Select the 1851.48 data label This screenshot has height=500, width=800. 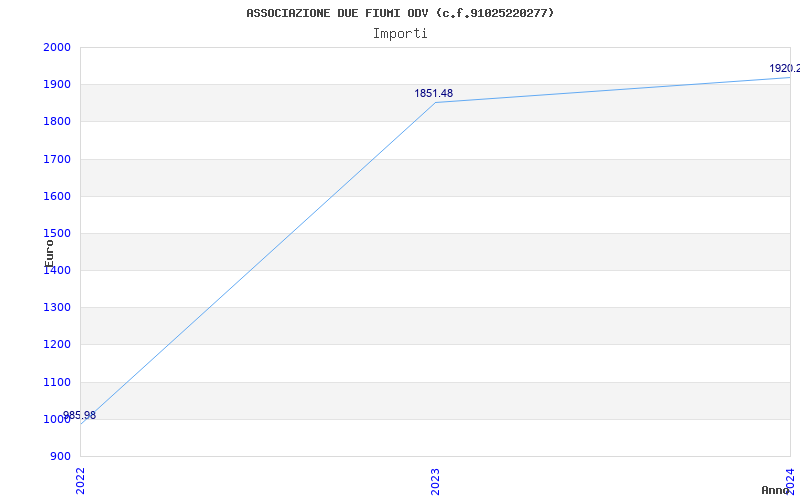pyautogui.click(x=433, y=93)
